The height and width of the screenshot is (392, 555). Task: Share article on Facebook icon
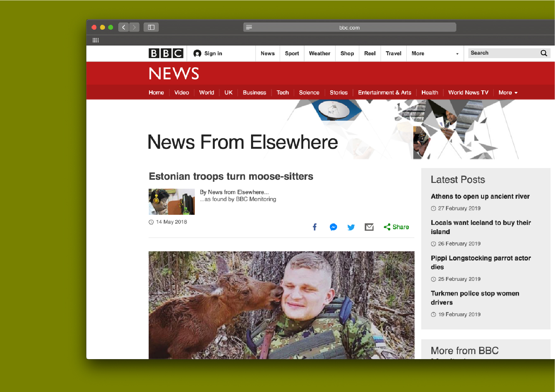315,227
